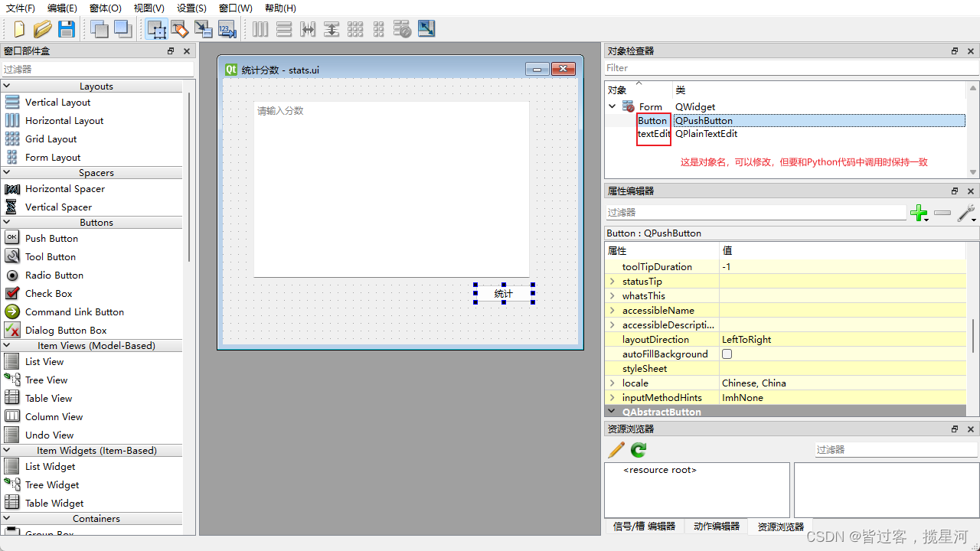Click the Send to Back toolbar icon
The image size is (980, 551).
(100, 29)
